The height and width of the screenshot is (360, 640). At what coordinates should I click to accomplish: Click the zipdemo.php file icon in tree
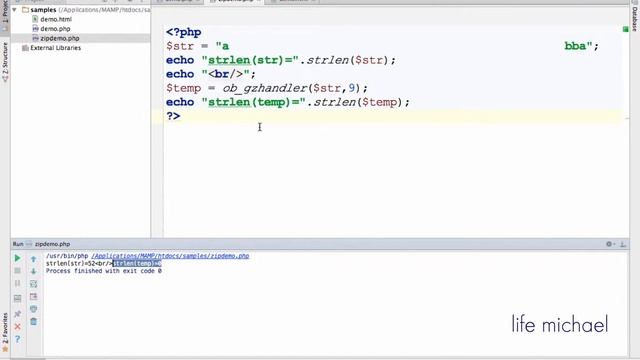[35, 38]
